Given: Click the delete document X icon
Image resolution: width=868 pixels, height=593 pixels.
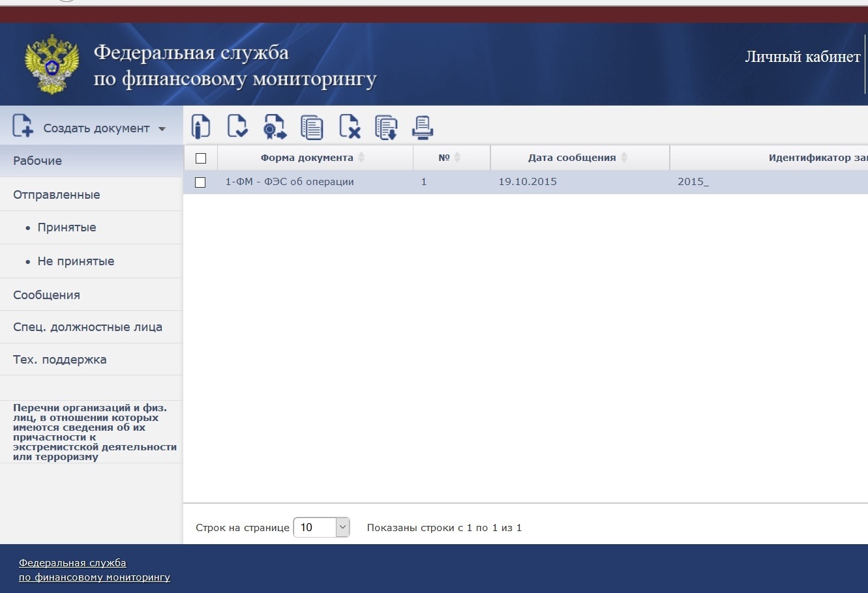Looking at the screenshot, I should (x=350, y=126).
